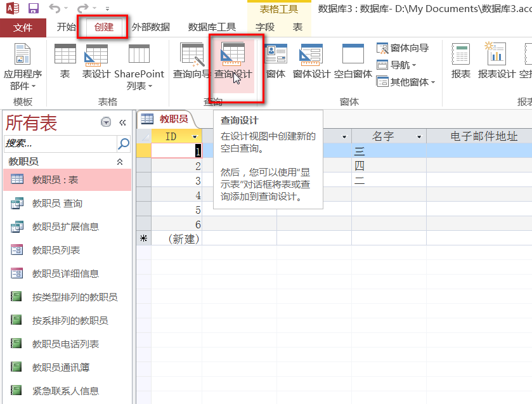The height and width of the screenshot is (404, 532).
Task: Click the (新建) new record cell
Action: 177,238
